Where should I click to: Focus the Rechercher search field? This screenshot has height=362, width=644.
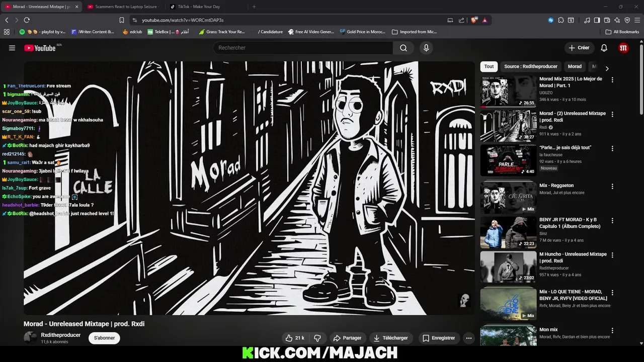[x=303, y=48]
